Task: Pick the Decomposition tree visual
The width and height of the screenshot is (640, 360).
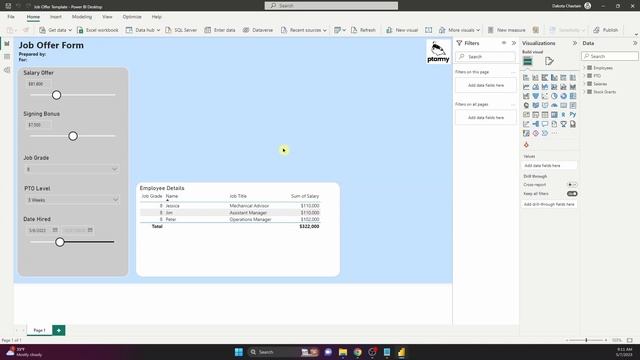Action: pos(536,124)
